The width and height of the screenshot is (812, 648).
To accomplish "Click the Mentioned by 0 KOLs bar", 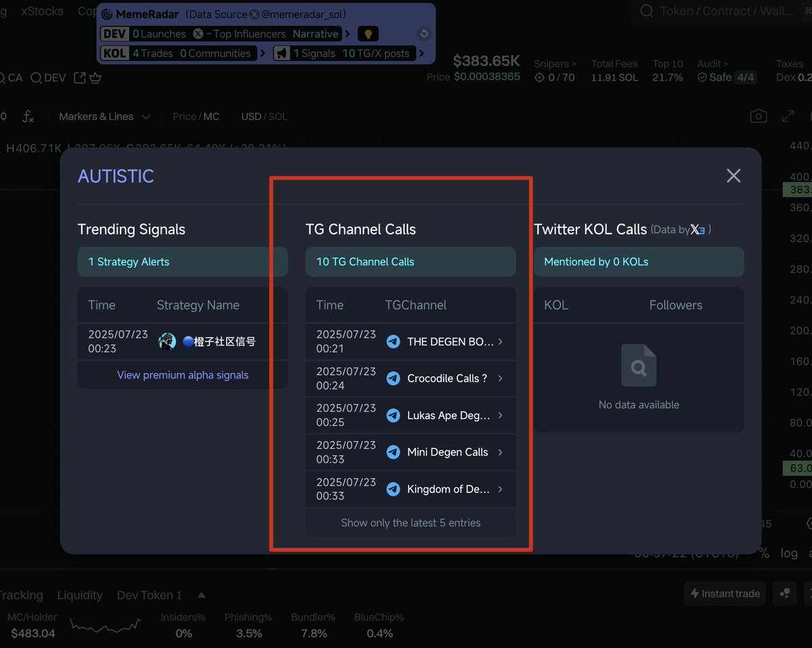I will [639, 262].
